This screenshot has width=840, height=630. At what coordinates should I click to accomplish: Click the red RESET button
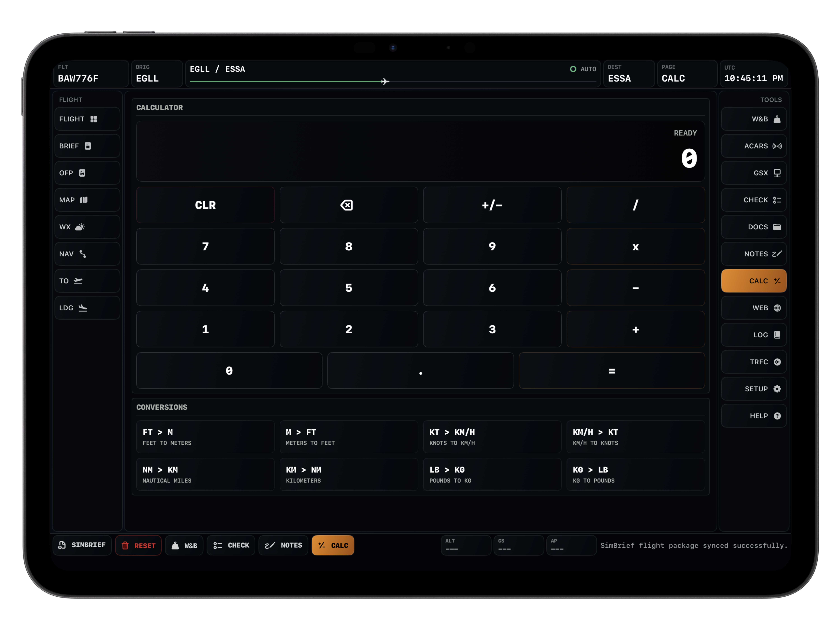coord(138,545)
